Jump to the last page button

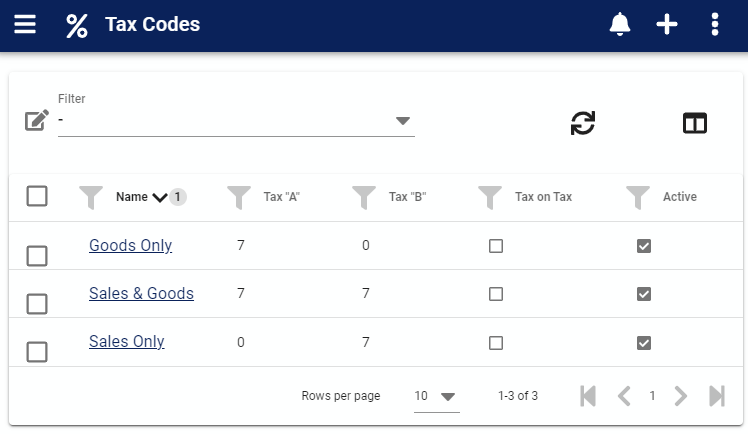pyautogui.click(x=717, y=396)
